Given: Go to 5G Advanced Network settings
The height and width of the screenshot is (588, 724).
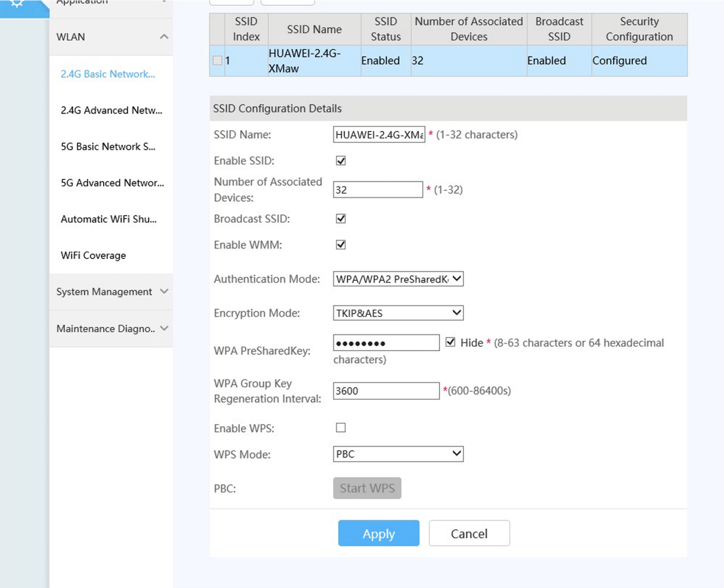Looking at the screenshot, I should click(x=112, y=183).
